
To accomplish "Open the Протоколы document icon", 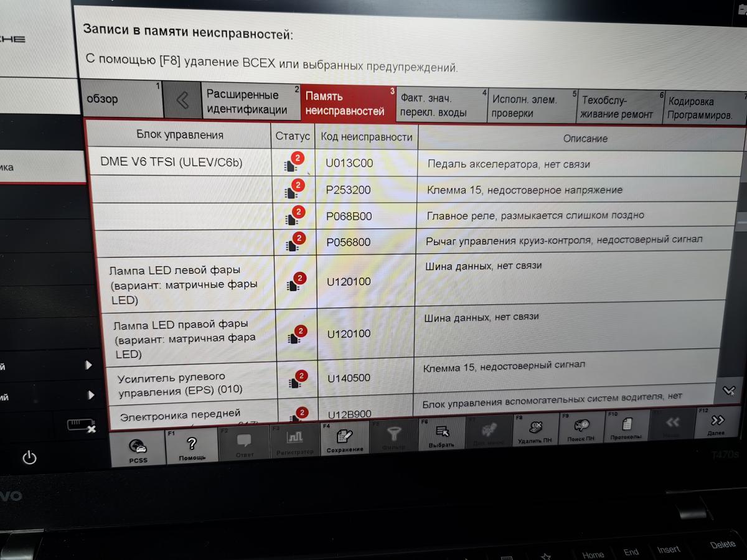I will tap(626, 429).
